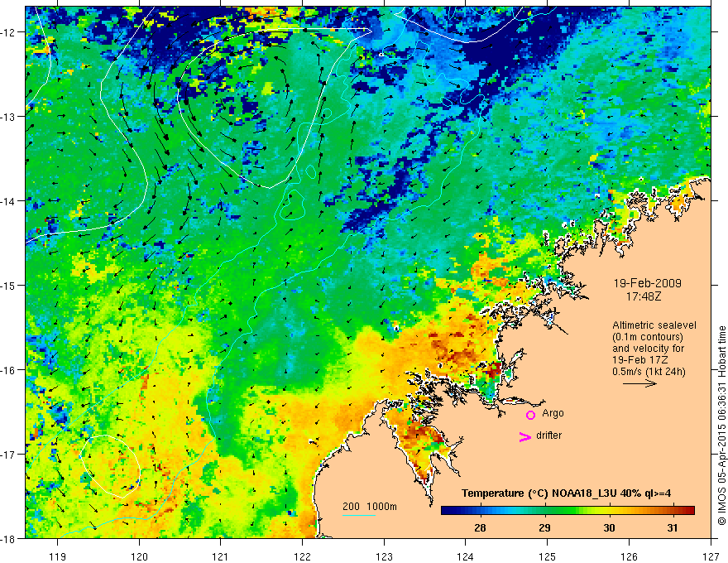Click the magenta drifter arrowhead symbol
Viewport: 728px width, 563px height.
pos(525,436)
